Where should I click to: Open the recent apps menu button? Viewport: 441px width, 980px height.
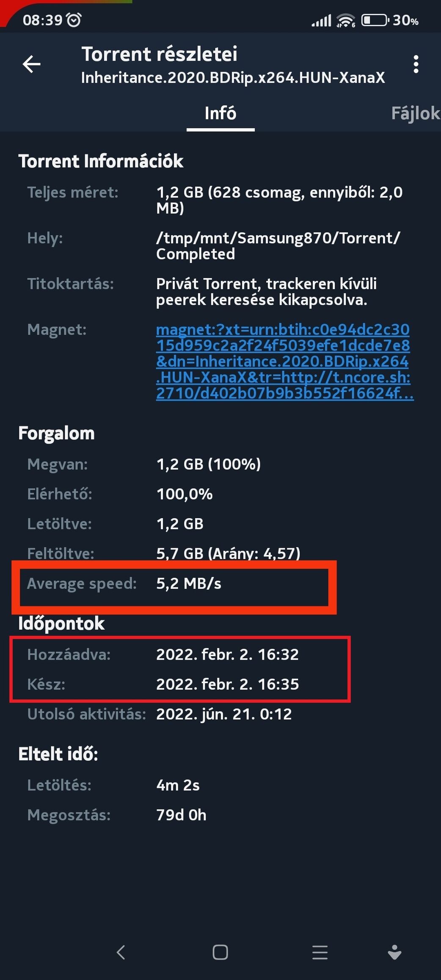(320, 952)
